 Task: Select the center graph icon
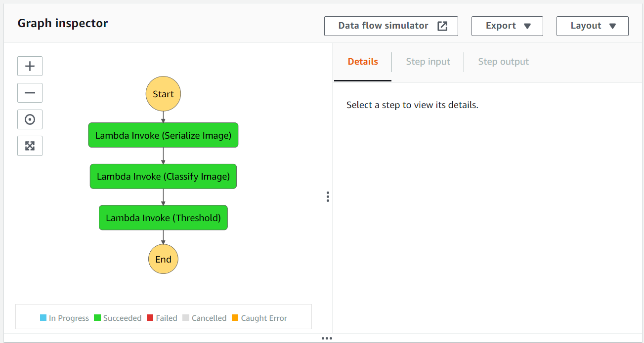click(x=30, y=119)
